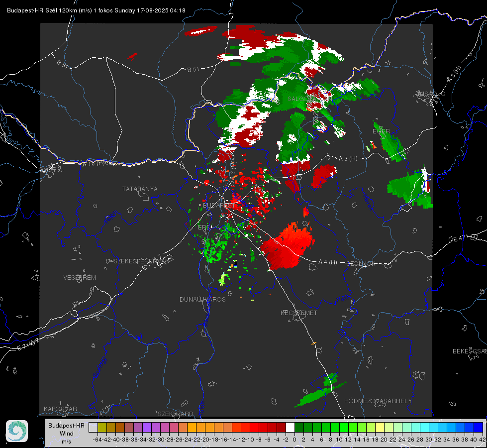Click the BÉKÉSCSABA city label
This screenshot has width=487, height=448.
click(x=469, y=351)
